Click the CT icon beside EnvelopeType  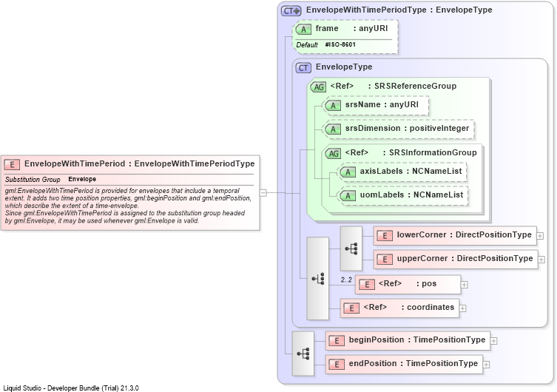pos(303,67)
